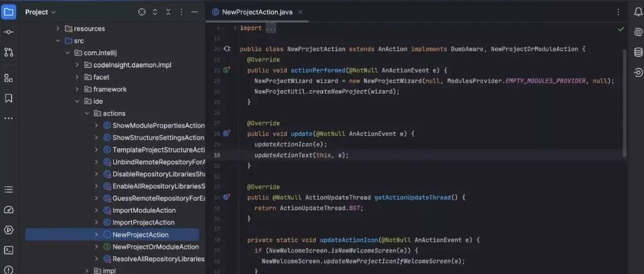This screenshot has width=644, height=274.
Task: Select ShowModulePropertiesAction in project tree
Action: point(159,126)
